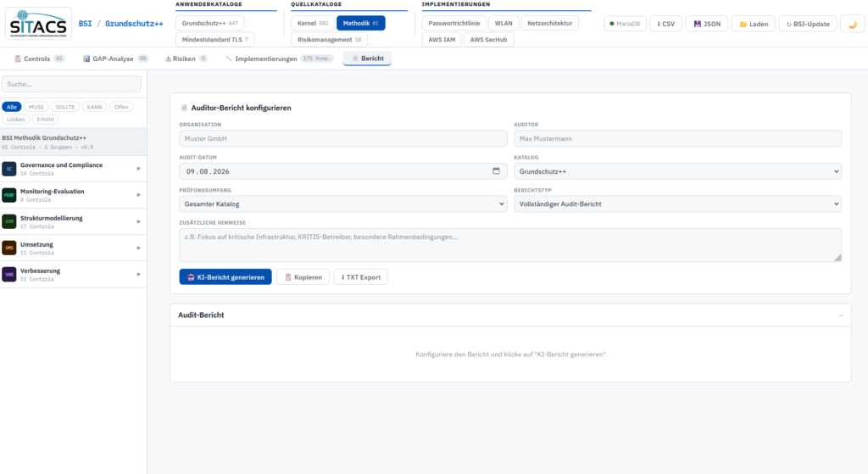This screenshot has width=868, height=474.
Task: Focus the Zusätzliche Hinweise textarea
Action: pos(510,245)
